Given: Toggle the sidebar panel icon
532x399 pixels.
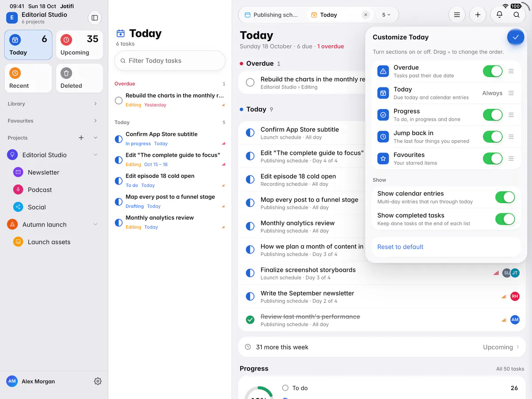Looking at the screenshot, I should pyautogui.click(x=94, y=18).
